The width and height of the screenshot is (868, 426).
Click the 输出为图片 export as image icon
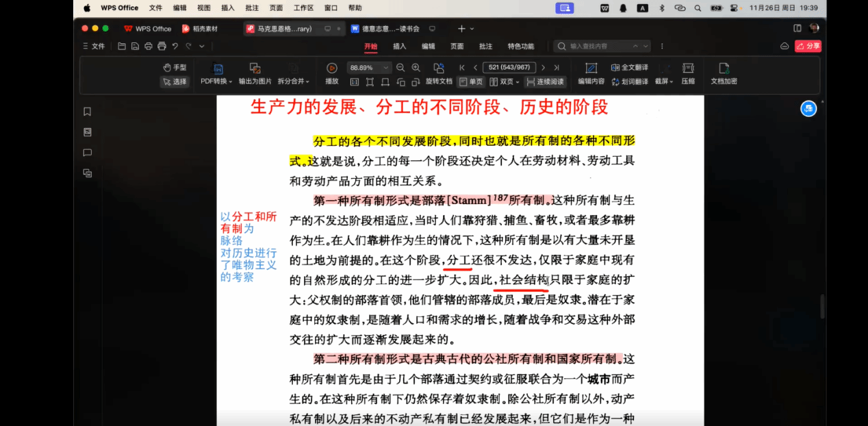point(255,68)
